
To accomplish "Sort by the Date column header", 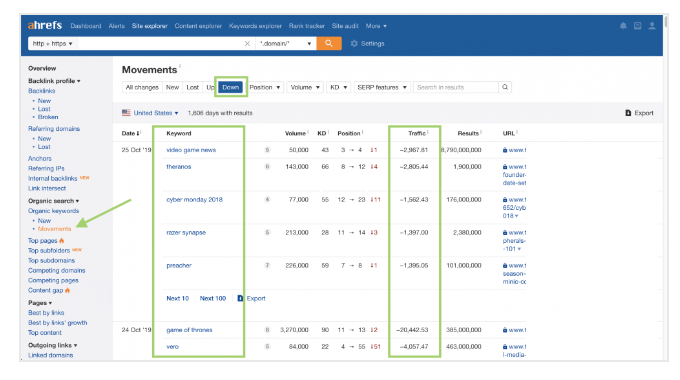I will (131, 134).
